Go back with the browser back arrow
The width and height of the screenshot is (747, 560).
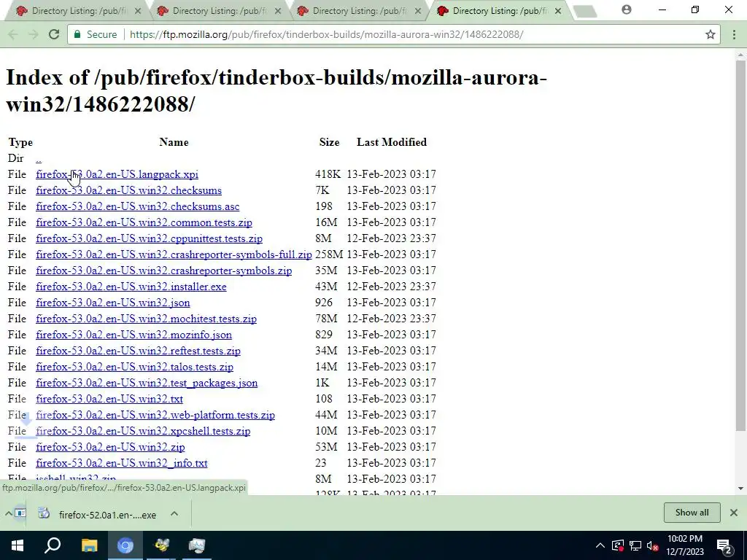point(13,34)
